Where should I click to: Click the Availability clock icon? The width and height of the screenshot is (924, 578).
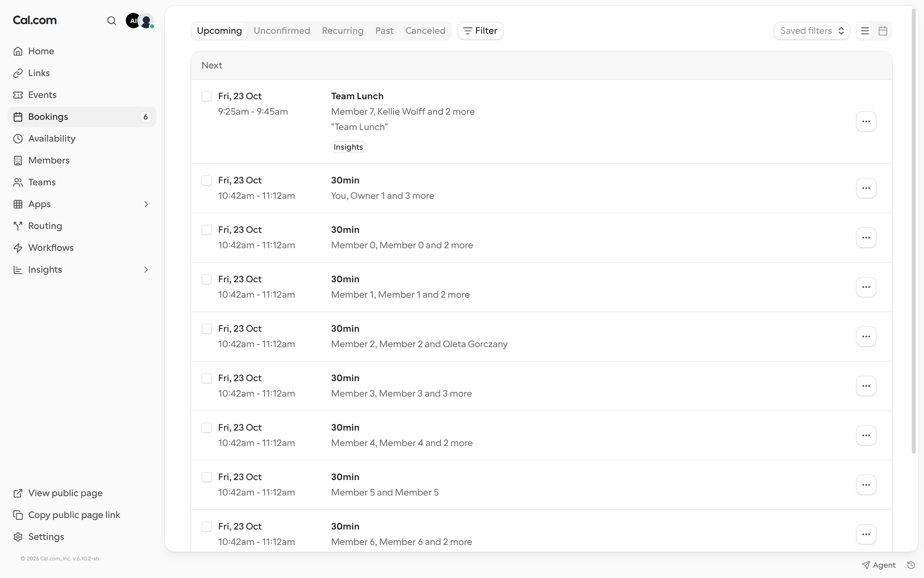click(18, 138)
